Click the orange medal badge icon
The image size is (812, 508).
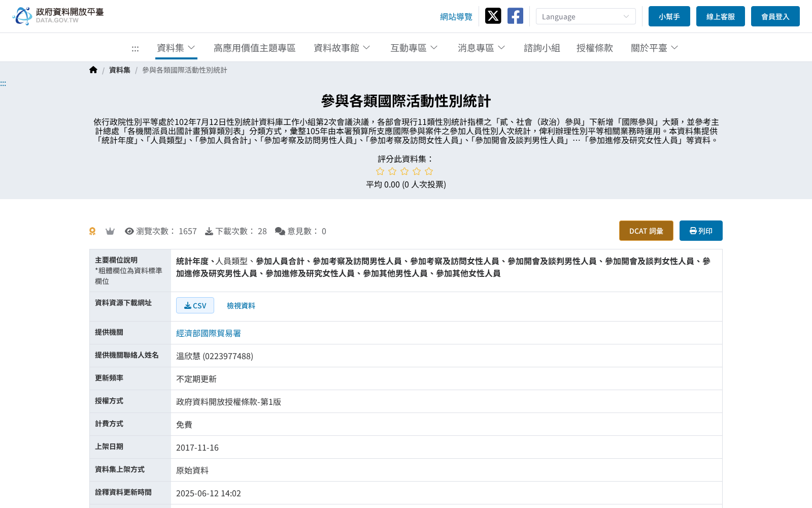[92, 231]
